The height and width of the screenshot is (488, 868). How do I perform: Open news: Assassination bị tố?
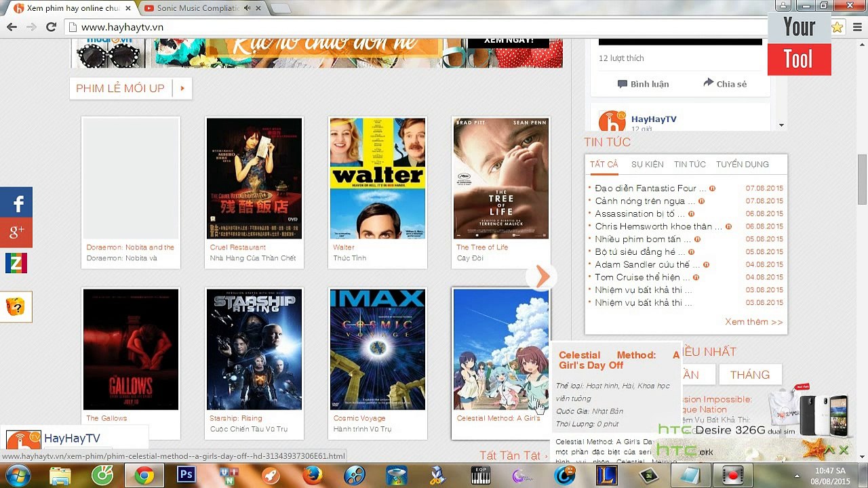639,214
